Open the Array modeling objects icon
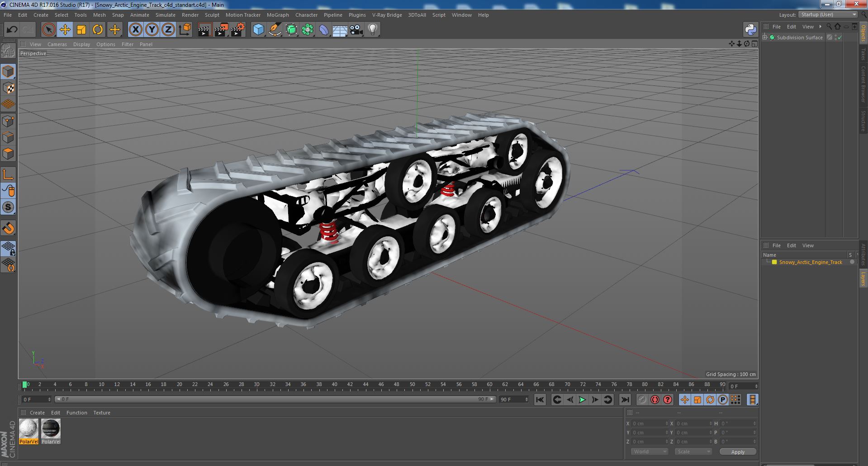Image resolution: width=868 pixels, height=466 pixels. (308, 30)
